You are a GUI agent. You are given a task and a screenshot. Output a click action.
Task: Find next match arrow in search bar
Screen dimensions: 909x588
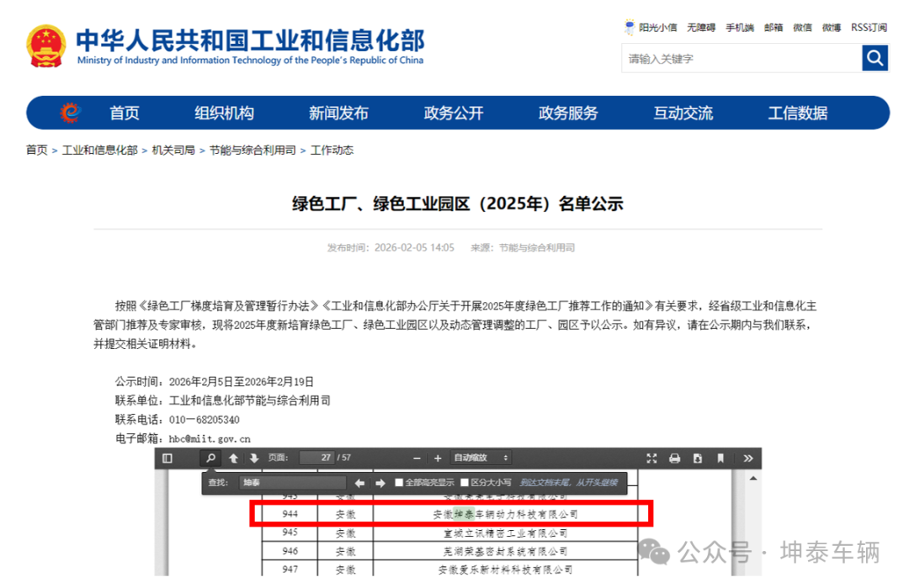[x=379, y=483]
